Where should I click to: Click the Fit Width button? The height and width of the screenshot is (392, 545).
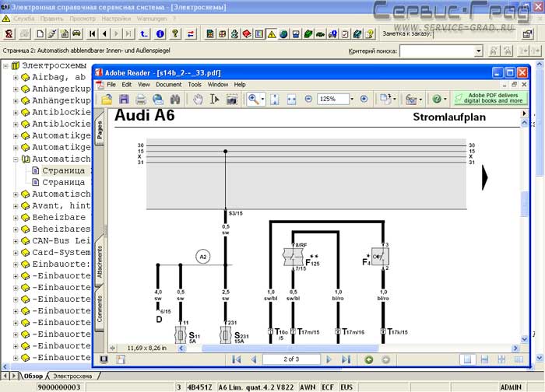click(x=291, y=100)
